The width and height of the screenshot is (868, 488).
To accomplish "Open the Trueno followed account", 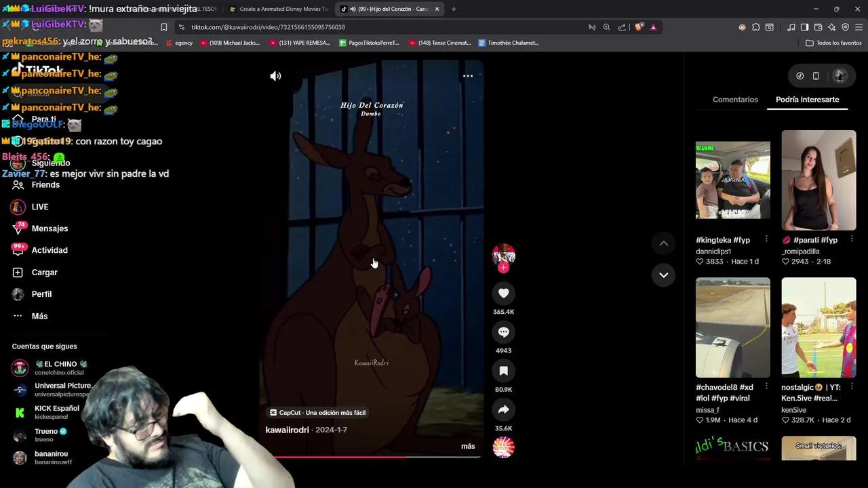I will (41, 435).
